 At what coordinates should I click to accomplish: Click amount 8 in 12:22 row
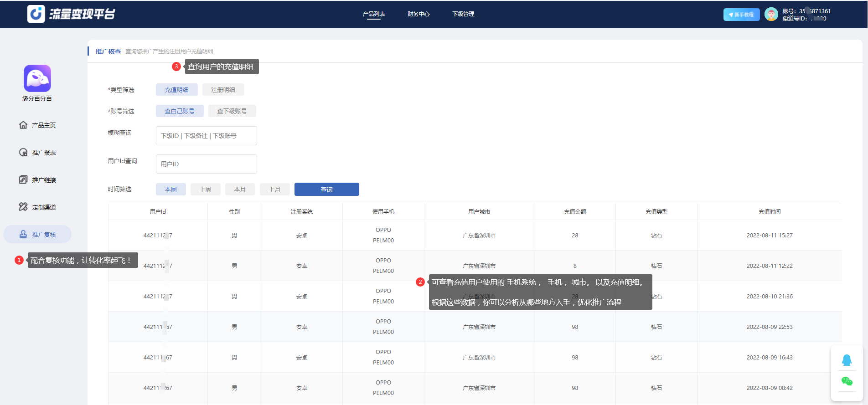[575, 266]
